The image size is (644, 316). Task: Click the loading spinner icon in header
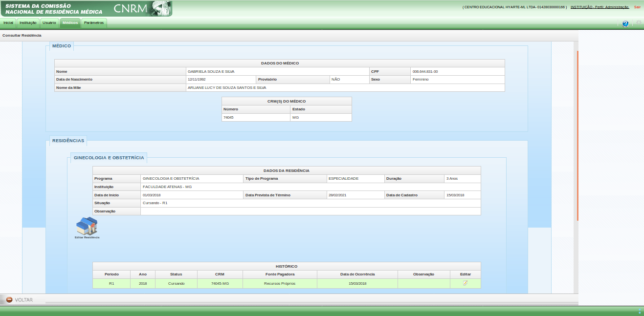(x=638, y=23)
